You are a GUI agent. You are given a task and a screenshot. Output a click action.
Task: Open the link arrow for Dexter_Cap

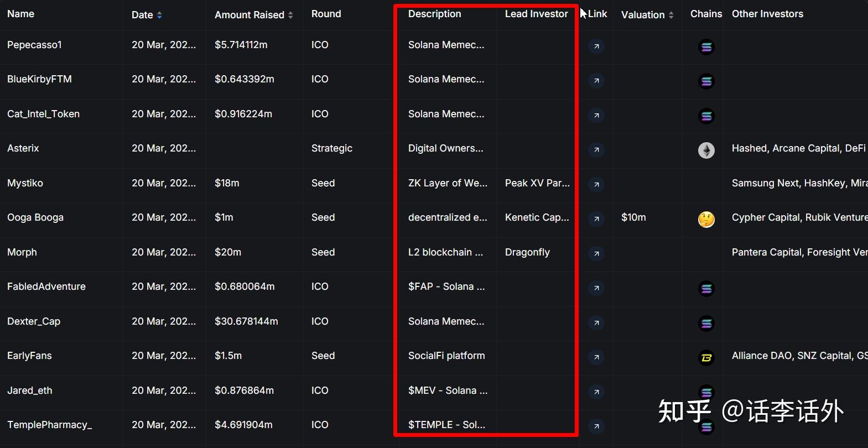tap(596, 323)
